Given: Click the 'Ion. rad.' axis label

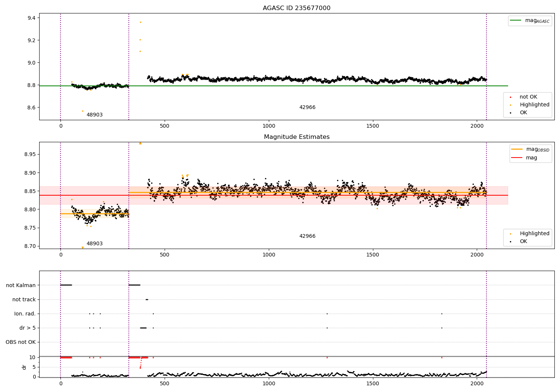Looking at the screenshot, I should coord(25,314).
